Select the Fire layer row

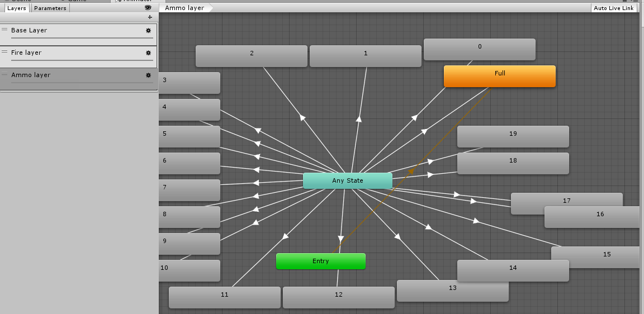[78, 56]
